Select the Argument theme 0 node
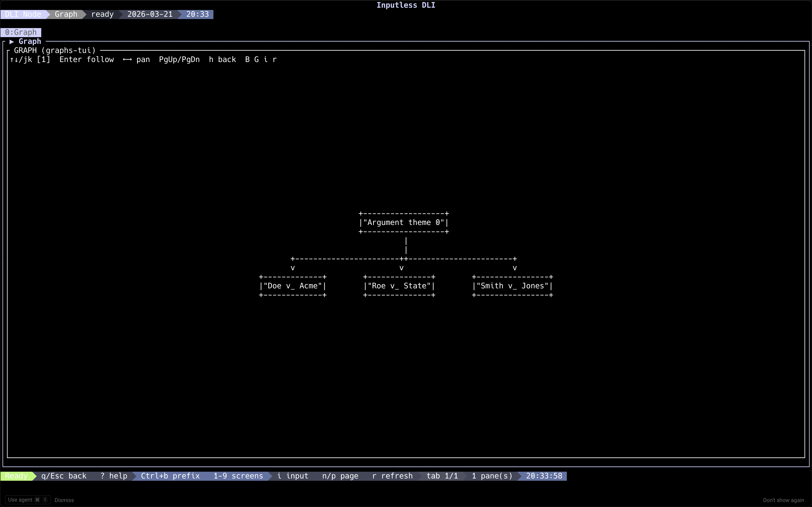 pyautogui.click(x=404, y=222)
